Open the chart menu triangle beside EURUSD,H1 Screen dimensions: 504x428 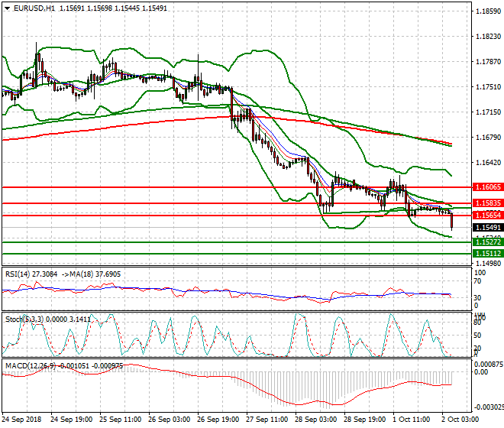pyautogui.click(x=7, y=8)
